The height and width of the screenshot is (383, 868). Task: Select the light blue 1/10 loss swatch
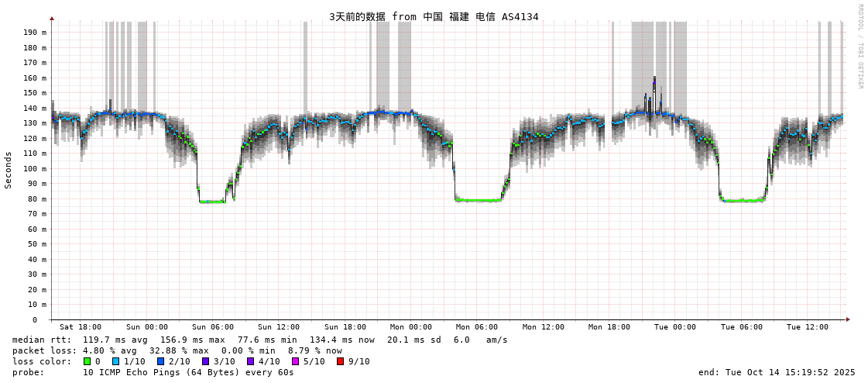[x=116, y=361]
